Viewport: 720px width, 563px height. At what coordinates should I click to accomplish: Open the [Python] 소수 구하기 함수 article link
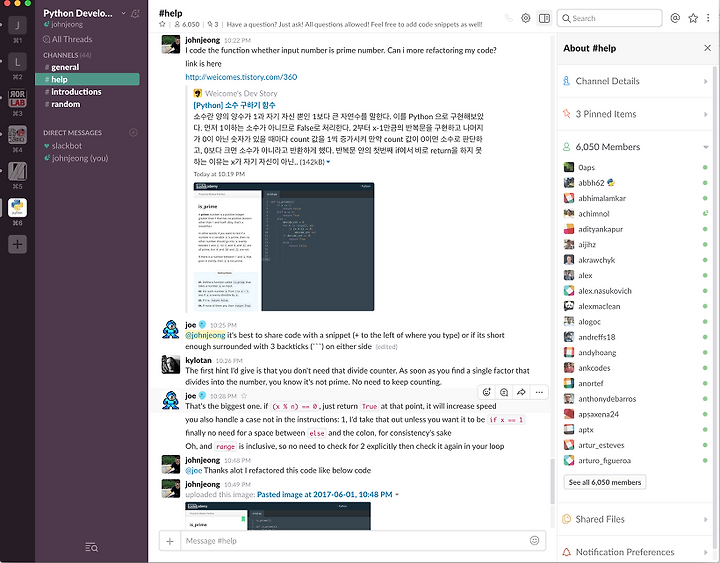coord(234,105)
